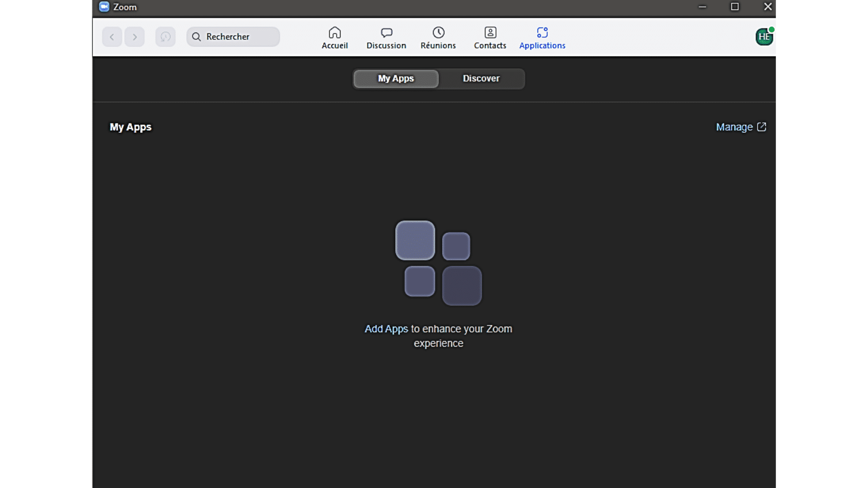Open the history clock icon
The image size is (868, 488).
click(165, 37)
